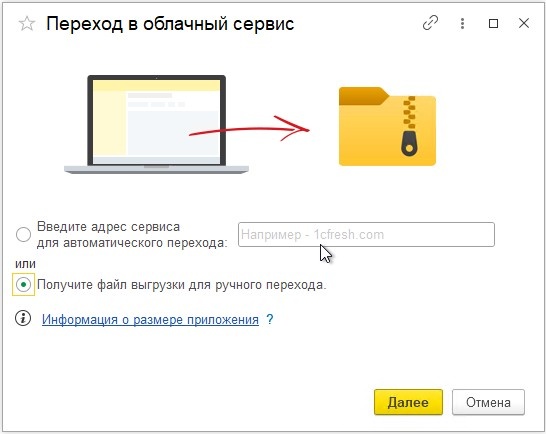Click the 'или' text
546x434 pixels.
[25, 264]
